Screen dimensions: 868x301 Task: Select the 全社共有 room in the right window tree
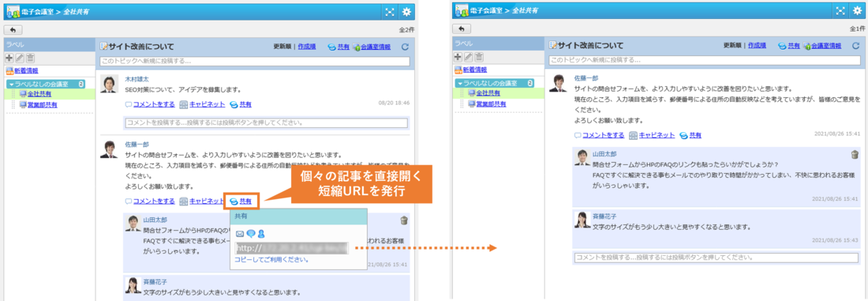pyautogui.click(x=488, y=93)
